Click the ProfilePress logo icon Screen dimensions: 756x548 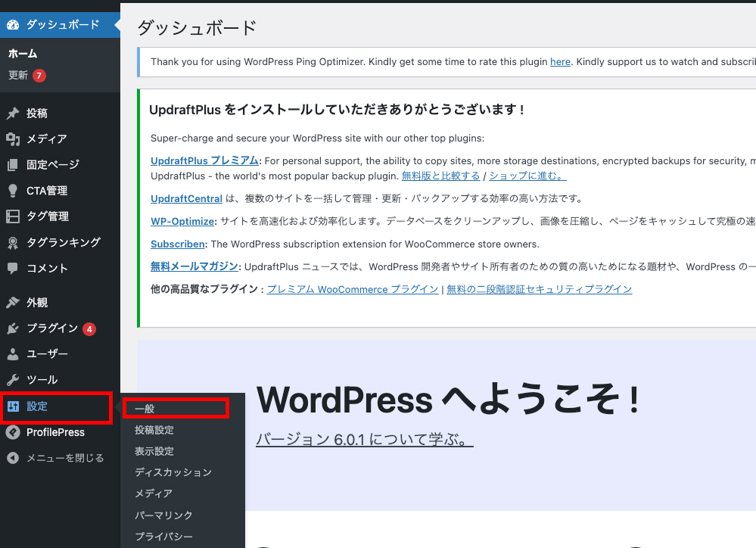click(13, 432)
